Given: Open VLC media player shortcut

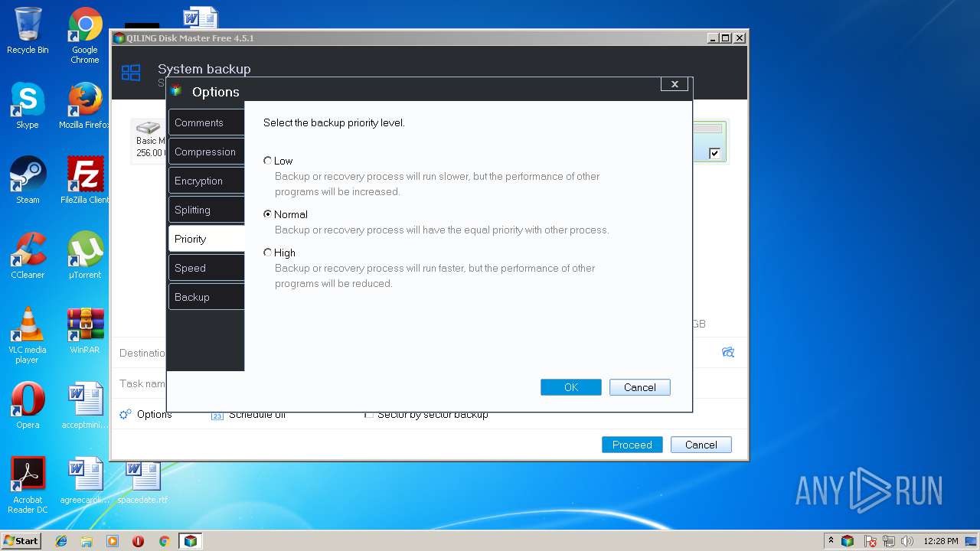Looking at the screenshot, I should (28, 335).
